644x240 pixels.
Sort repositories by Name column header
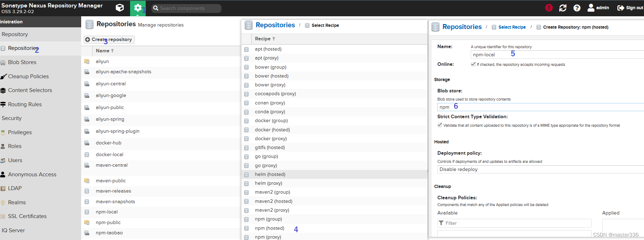(x=105, y=51)
